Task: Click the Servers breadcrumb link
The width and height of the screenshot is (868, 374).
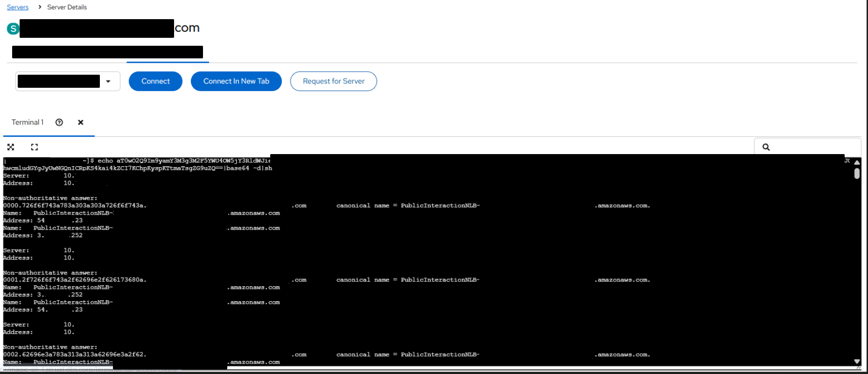Action: point(18,7)
